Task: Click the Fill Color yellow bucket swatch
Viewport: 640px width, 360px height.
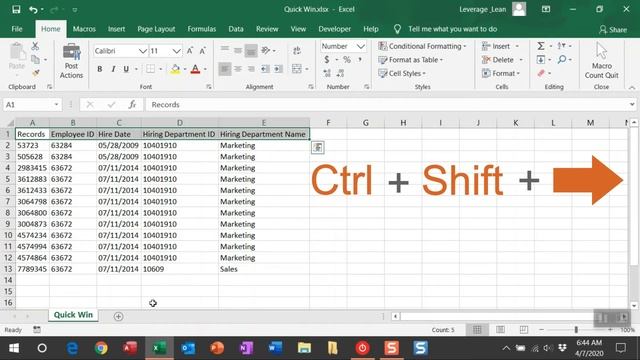Action: (x=175, y=69)
